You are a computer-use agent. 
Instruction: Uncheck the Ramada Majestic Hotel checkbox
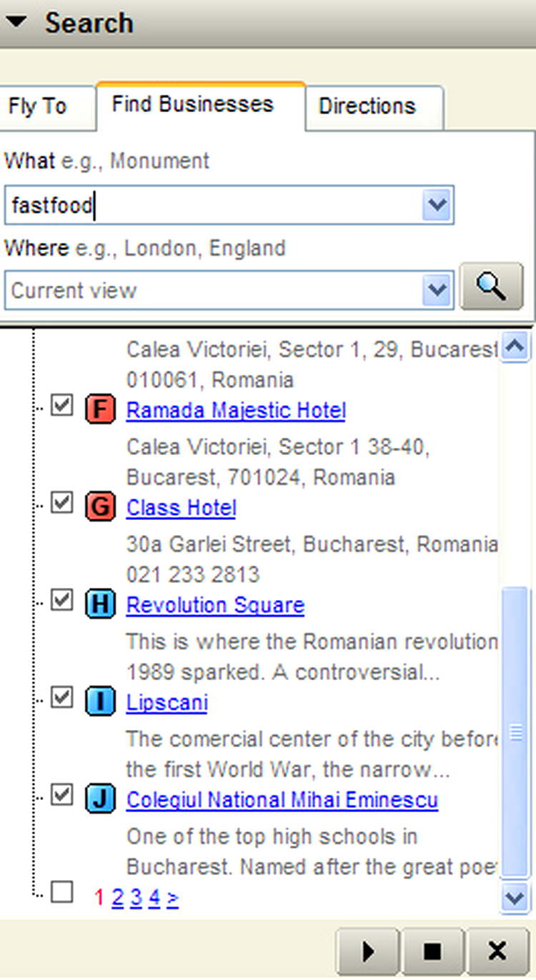pos(62,406)
